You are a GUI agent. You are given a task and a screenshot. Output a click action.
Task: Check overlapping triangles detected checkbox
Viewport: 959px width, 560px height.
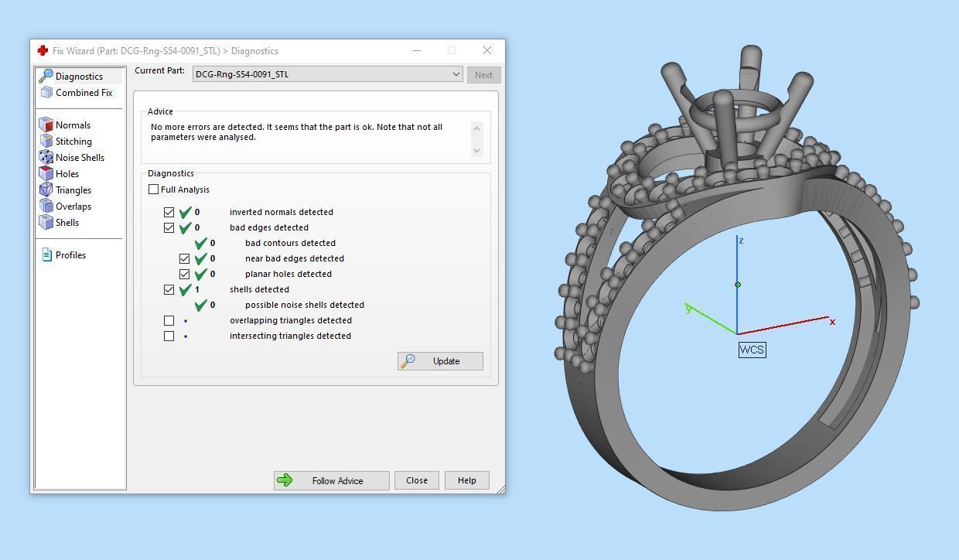click(x=169, y=320)
